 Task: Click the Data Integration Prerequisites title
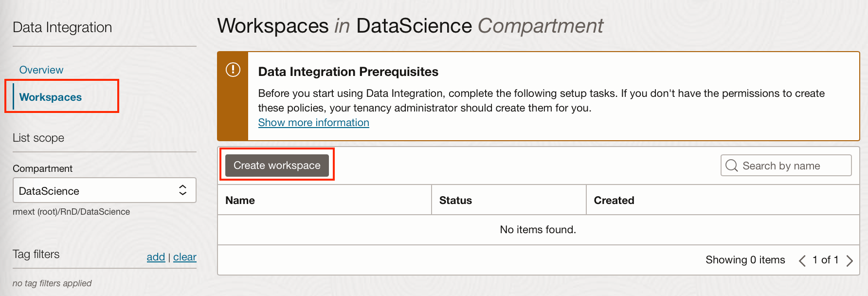pos(348,72)
